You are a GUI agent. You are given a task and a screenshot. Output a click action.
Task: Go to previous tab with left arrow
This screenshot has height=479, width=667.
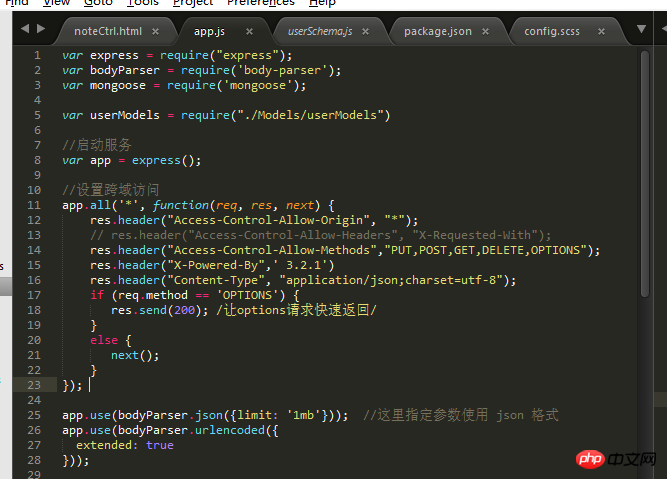tap(25, 29)
